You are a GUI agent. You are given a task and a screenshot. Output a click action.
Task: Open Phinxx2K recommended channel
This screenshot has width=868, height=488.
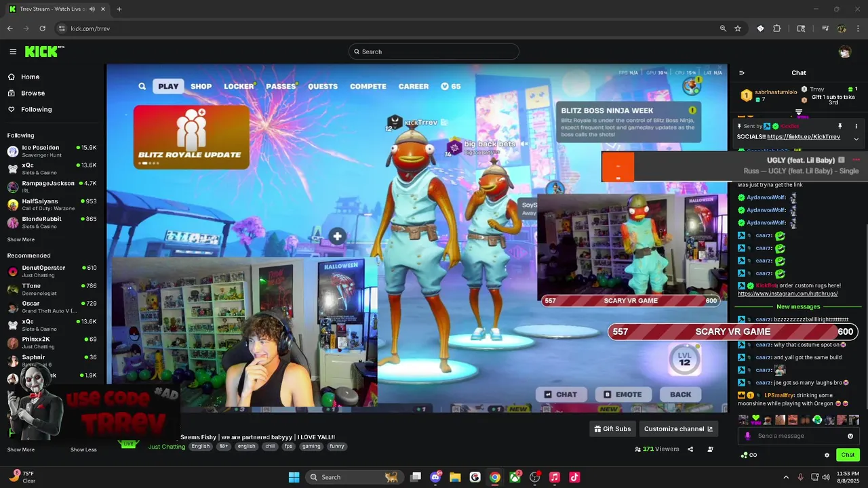click(x=52, y=342)
